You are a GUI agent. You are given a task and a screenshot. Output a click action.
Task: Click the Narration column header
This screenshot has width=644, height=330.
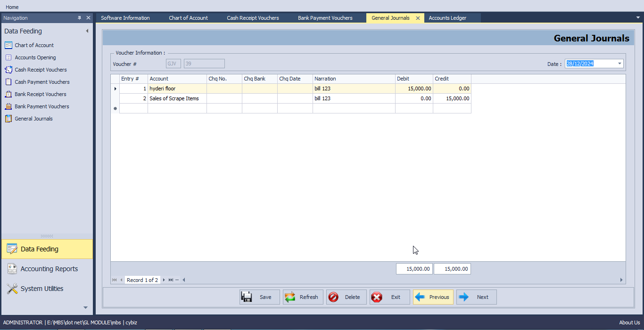354,79
